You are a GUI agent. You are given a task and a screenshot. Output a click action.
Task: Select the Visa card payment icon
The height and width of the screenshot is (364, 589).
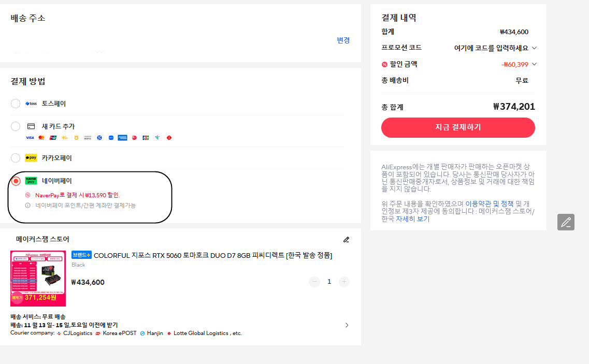tap(30, 138)
